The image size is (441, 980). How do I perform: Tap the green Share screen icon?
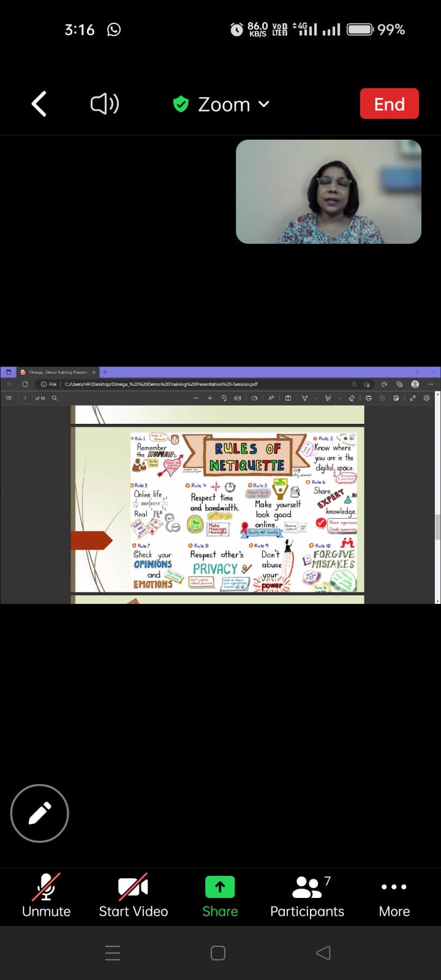coord(220,887)
